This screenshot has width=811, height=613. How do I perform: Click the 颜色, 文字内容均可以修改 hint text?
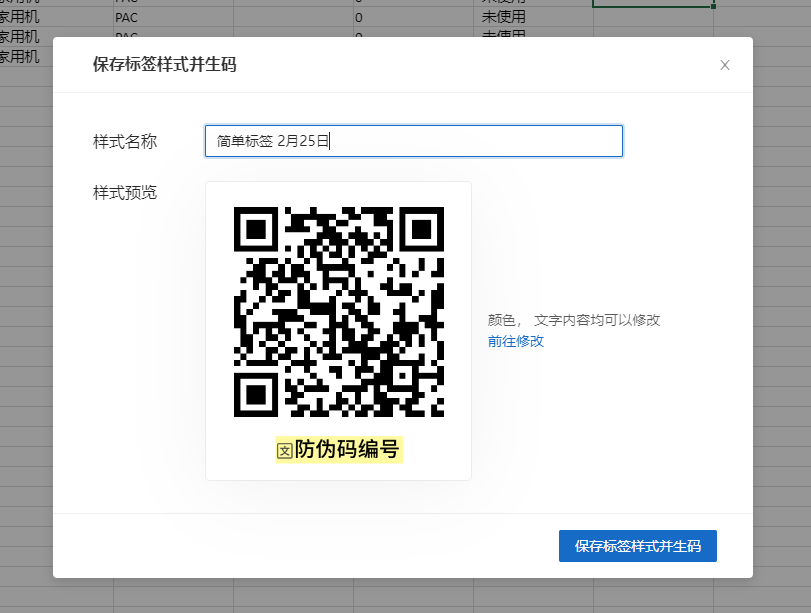pos(574,320)
